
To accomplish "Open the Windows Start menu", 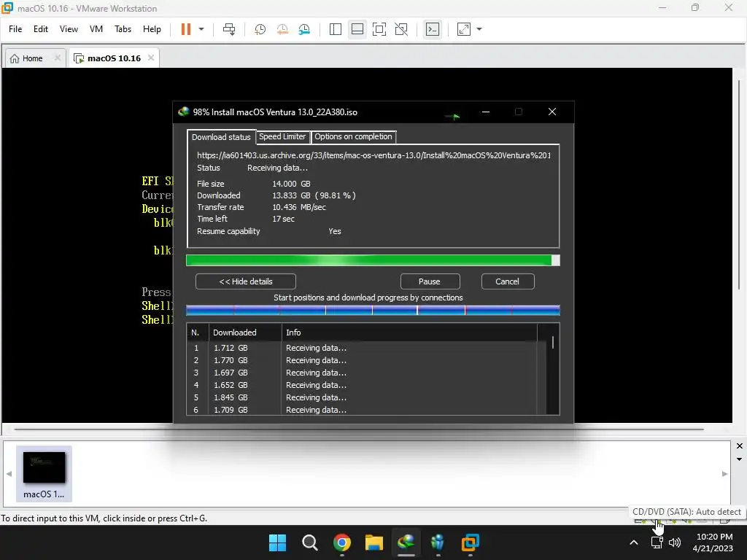I will (277, 542).
